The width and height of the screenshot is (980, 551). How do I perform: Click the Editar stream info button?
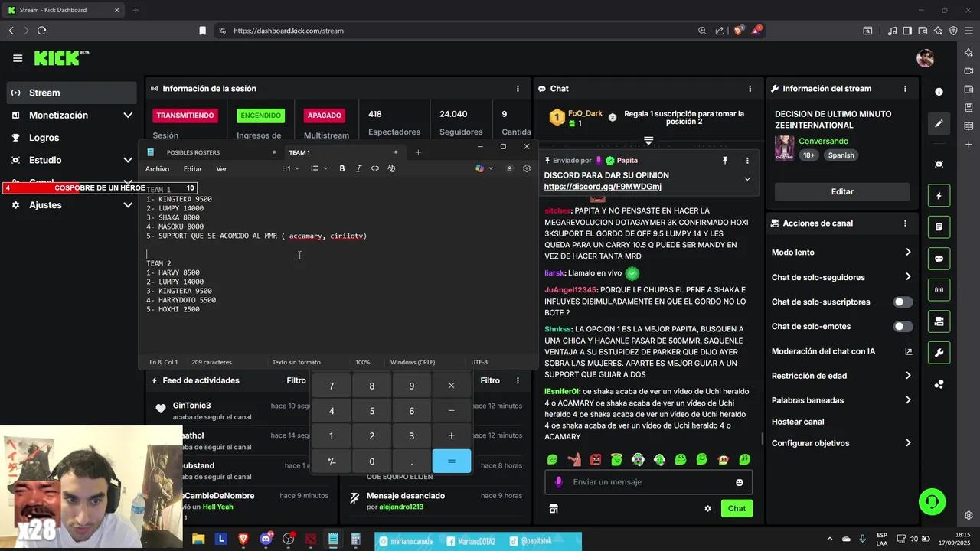[842, 191]
